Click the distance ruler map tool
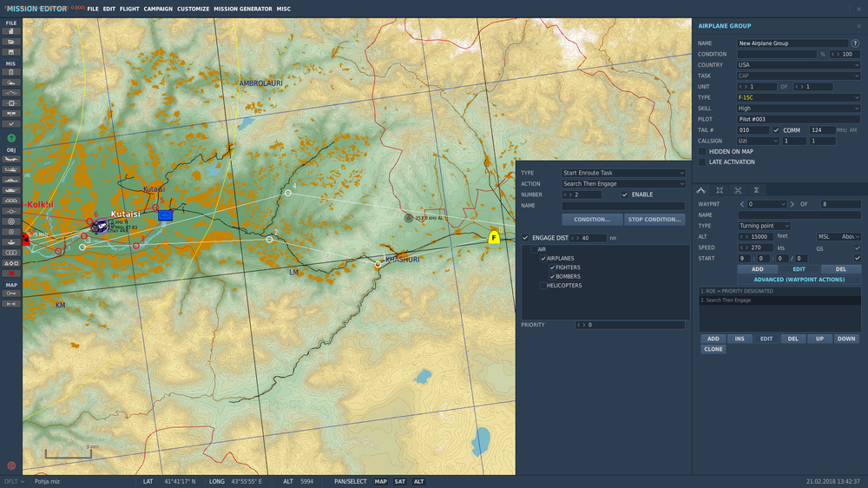 pos(11,304)
